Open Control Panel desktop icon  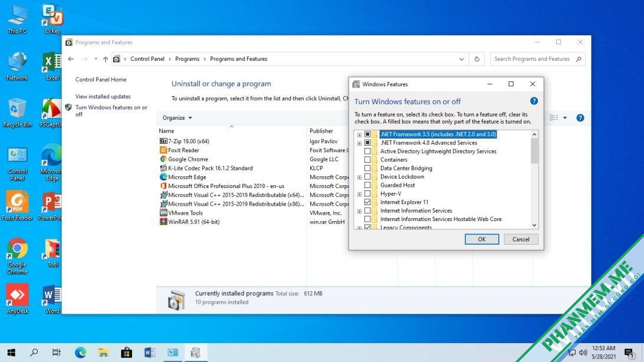[17, 164]
